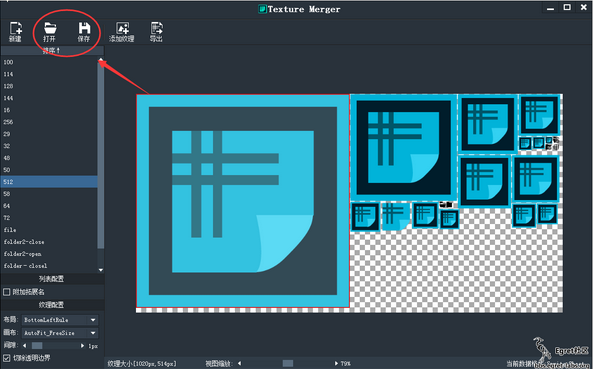Click the 视图缩放 zoom slider handle
593x369 pixels.
288,363
